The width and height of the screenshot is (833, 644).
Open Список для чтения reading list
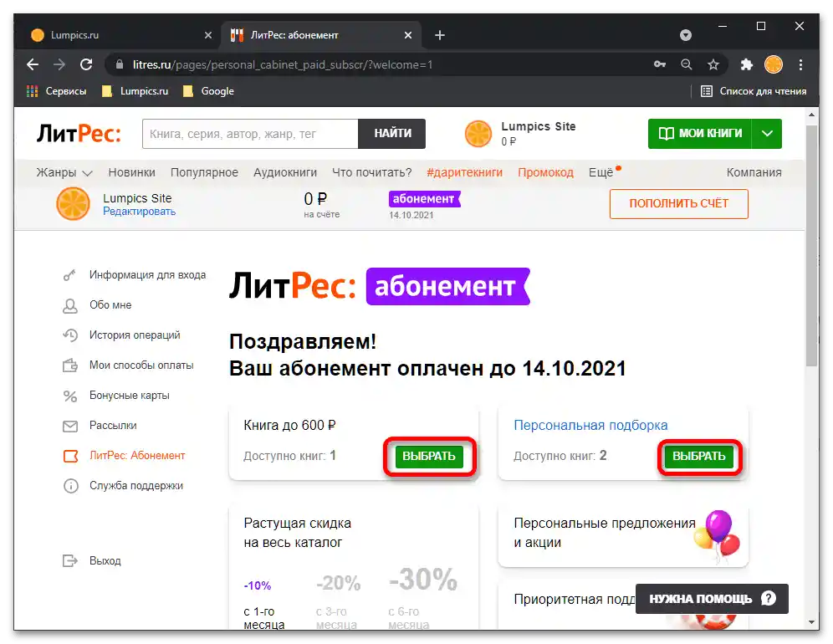coord(754,91)
